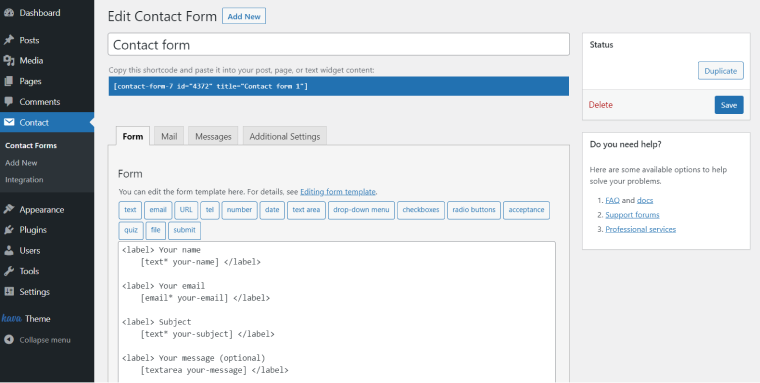Open Editing form template link
Viewport: 760px width, 383px height.
click(x=338, y=192)
